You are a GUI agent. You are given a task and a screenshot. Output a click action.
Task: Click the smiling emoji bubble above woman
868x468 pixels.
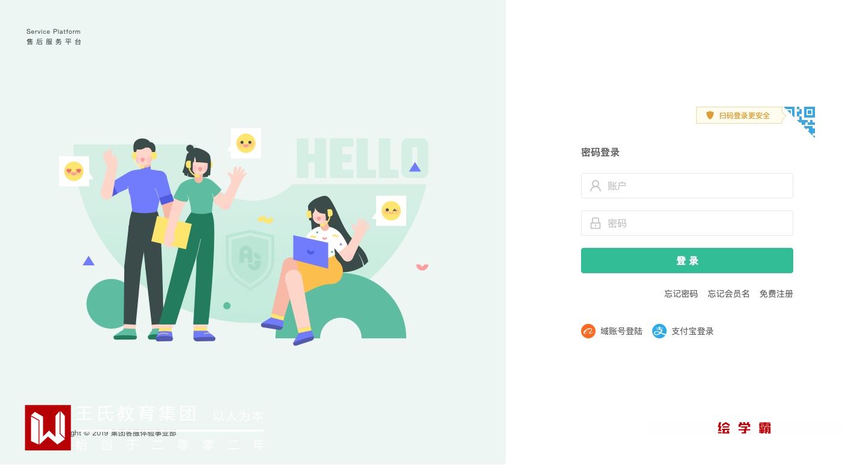click(x=245, y=144)
